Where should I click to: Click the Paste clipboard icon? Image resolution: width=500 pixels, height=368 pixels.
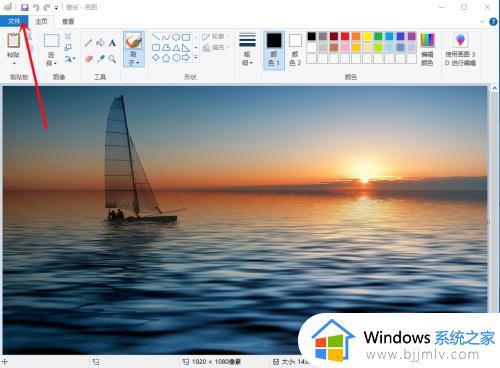13,41
